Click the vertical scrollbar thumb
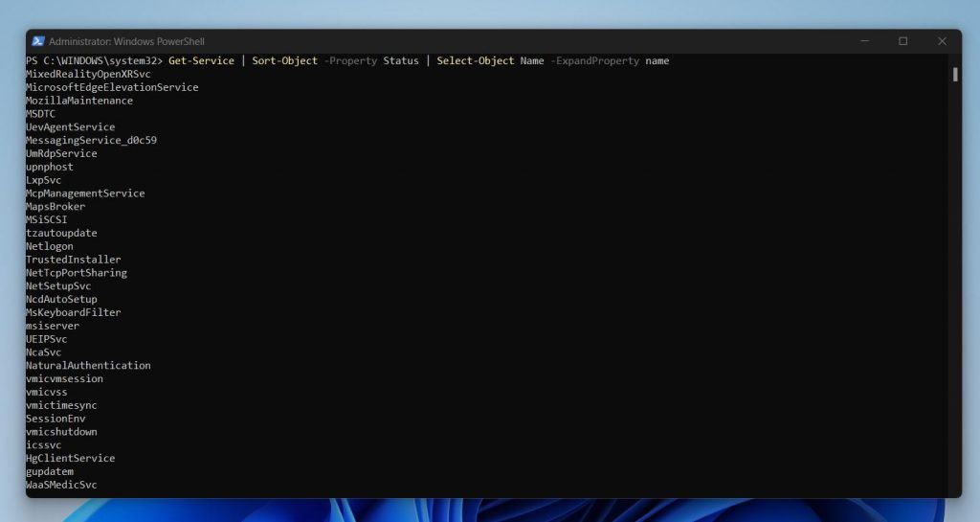This screenshot has width=980, height=522. (955, 74)
